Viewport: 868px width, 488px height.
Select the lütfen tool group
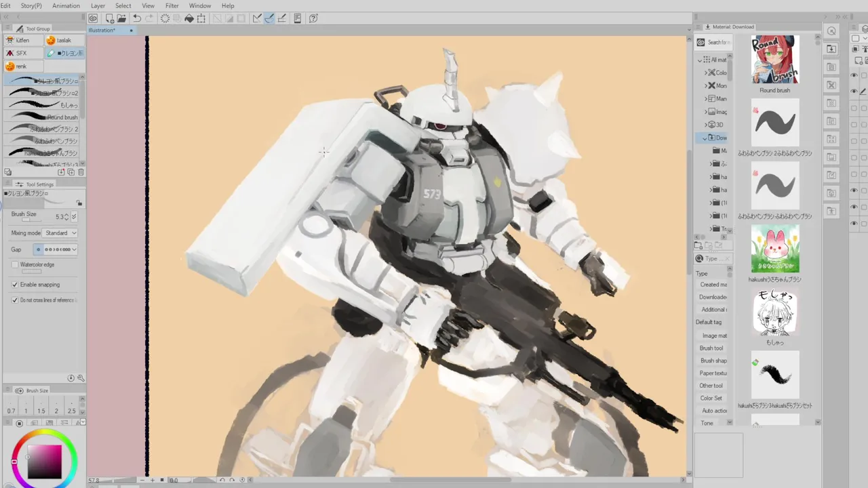coord(23,40)
